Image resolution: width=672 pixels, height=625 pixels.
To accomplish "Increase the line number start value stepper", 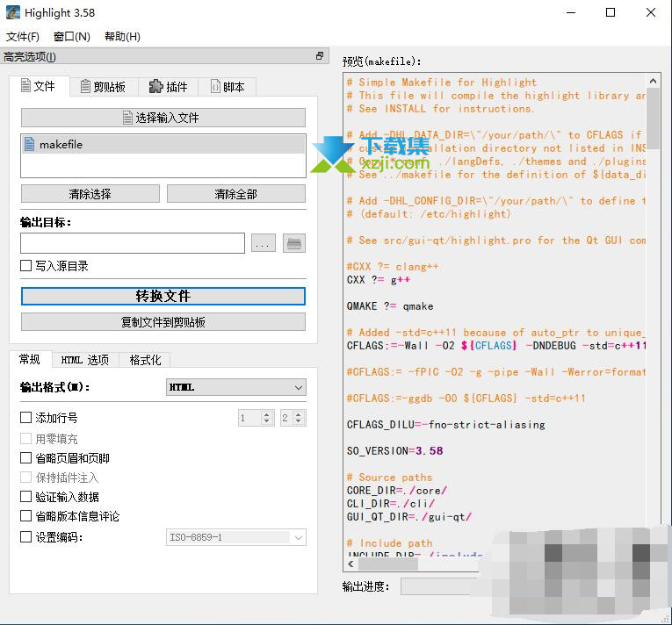I will (267, 413).
